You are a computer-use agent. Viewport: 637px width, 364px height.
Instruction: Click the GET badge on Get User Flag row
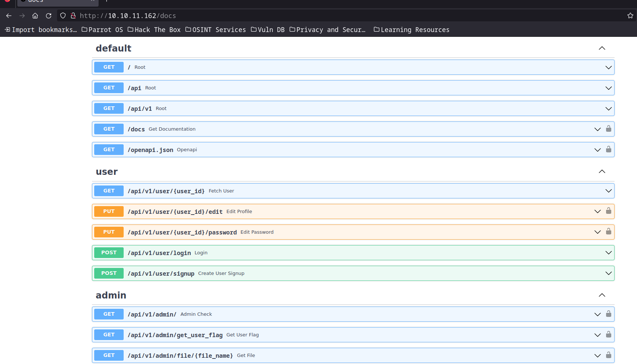tap(109, 335)
